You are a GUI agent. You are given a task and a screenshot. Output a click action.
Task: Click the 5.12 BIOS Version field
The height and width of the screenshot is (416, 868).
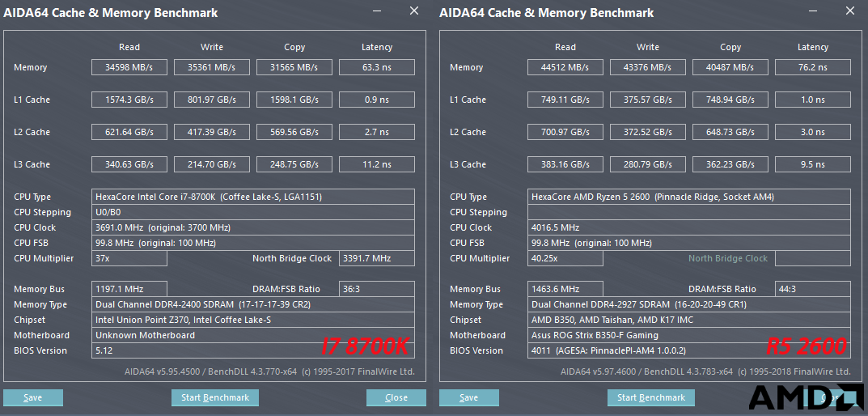coord(253,350)
